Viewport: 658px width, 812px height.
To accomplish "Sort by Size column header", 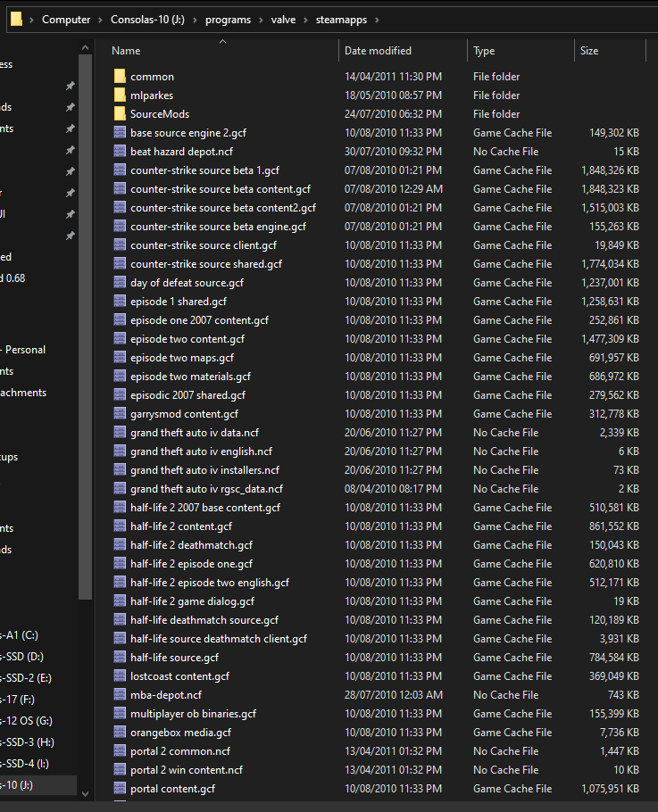I will (x=589, y=51).
